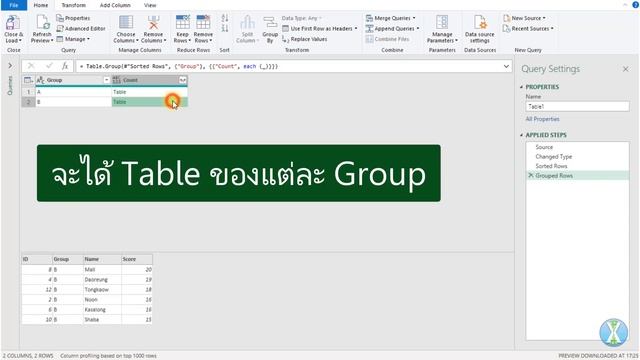
Task: Sort ascending with the A-Z icon
Action: (224, 18)
